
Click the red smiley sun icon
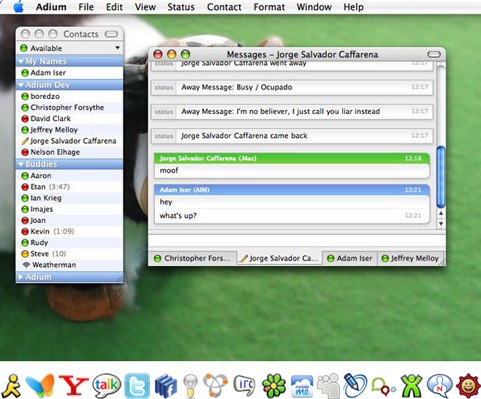[468, 386]
